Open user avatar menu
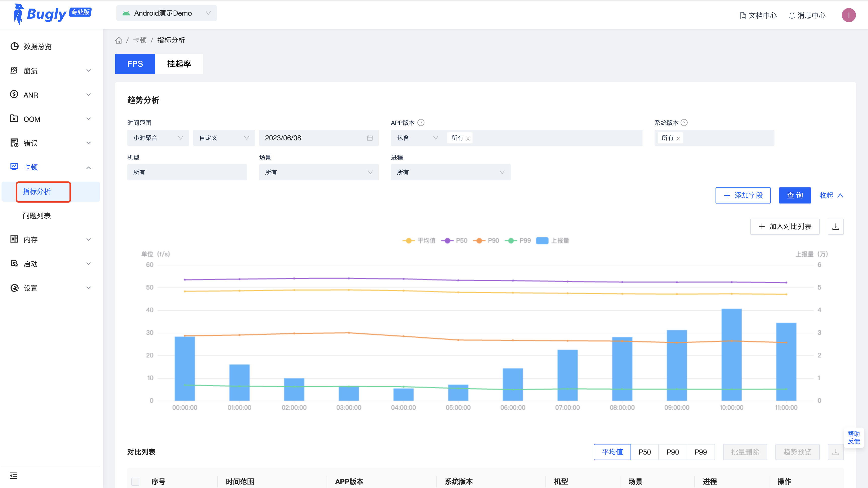 pyautogui.click(x=848, y=15)
